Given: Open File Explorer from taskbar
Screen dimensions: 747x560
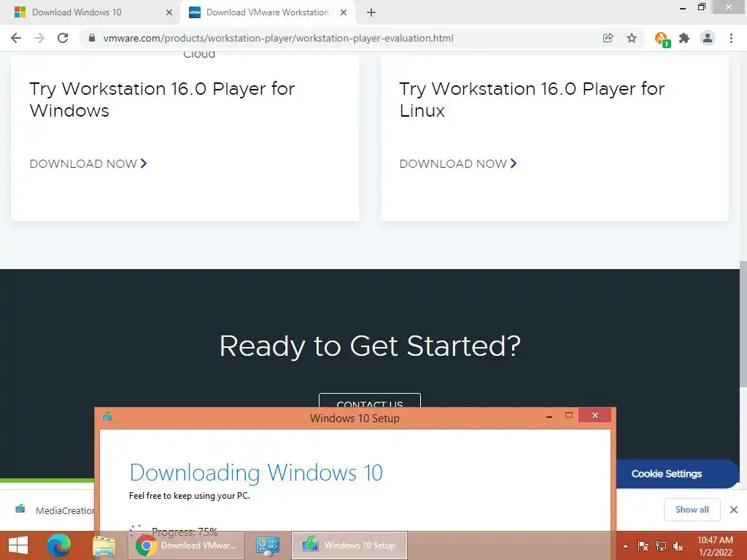Looking at the screenshot, I should (104, 545).
